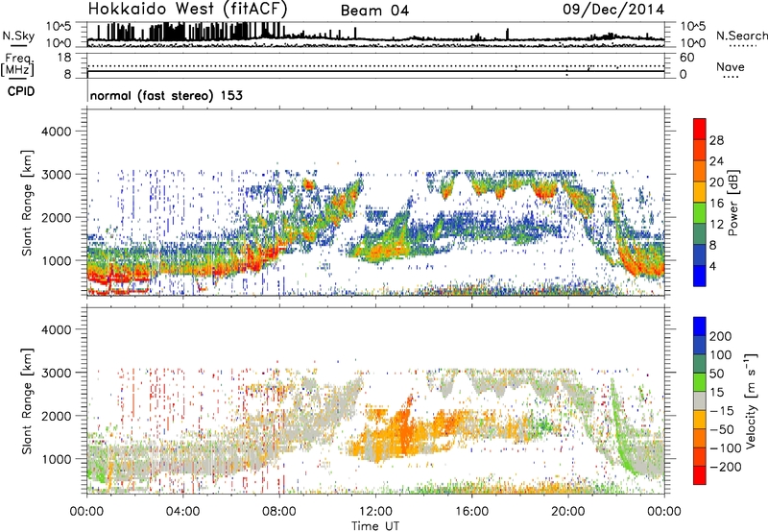Select the 4000 tick of the velocity panel
This screenshot has height=532, width=768.
tap(56, 329)
